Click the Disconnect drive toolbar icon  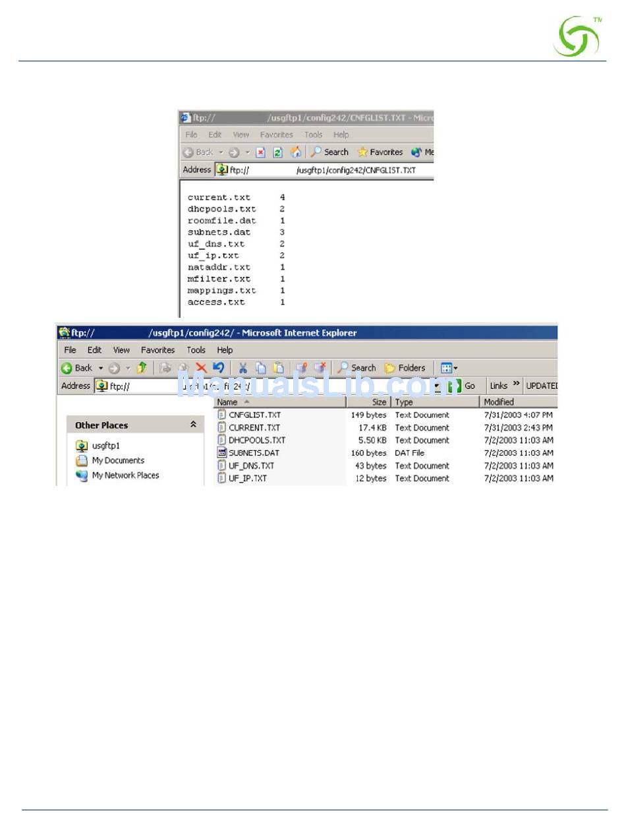point(320,368)
